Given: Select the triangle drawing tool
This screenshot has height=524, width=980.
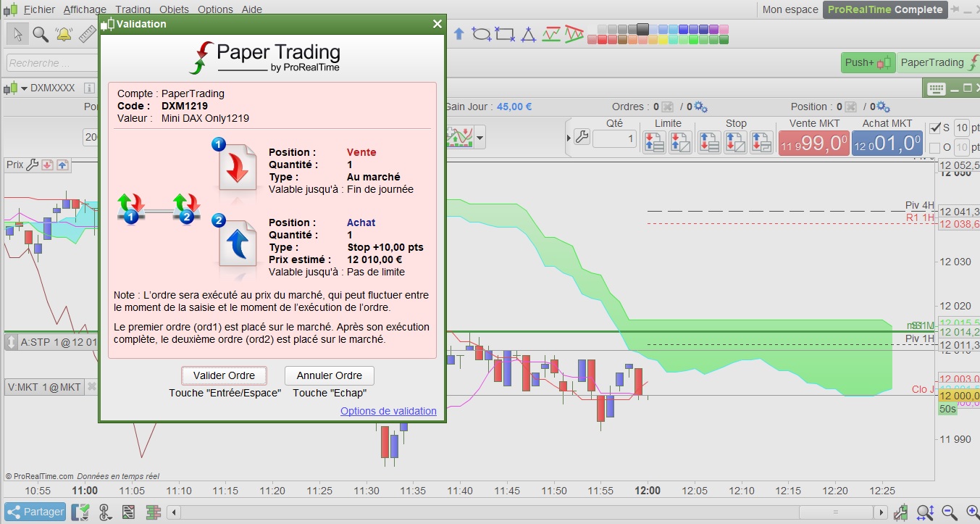Looking at the screenshot, I should click(x=529, y=34).
